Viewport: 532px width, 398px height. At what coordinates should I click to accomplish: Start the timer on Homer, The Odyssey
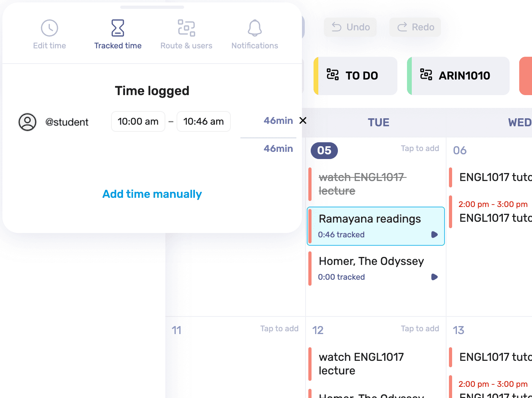[x=435, y=277]
